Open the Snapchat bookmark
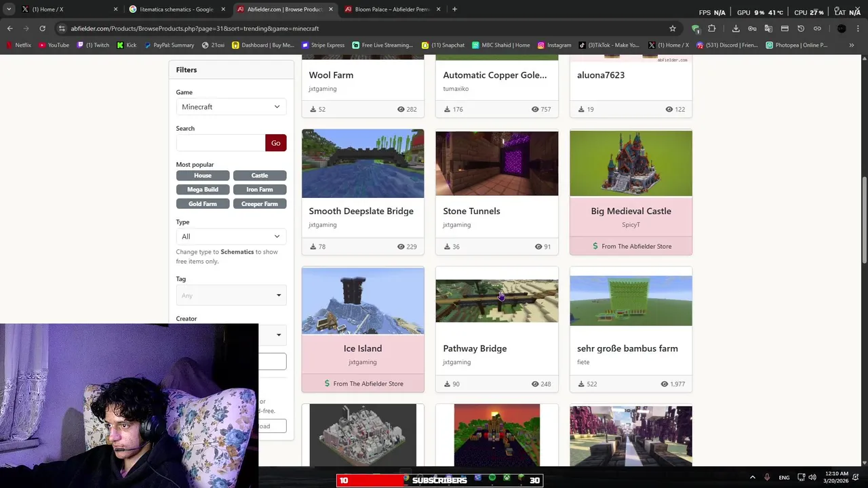 443,45
